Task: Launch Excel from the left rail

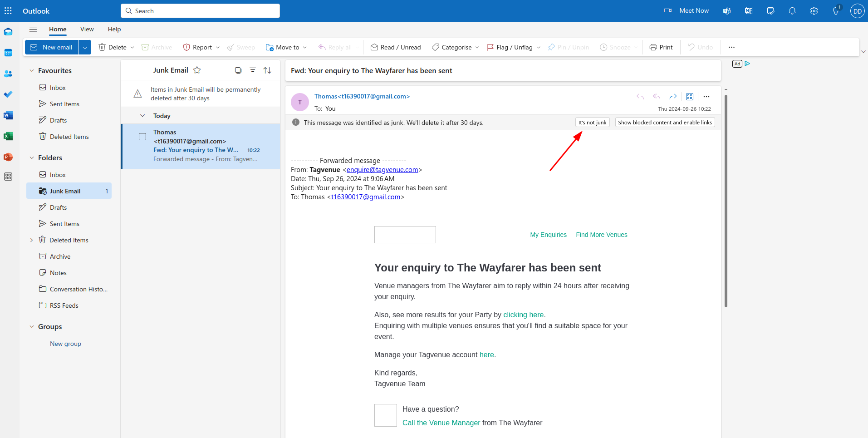Action: click(8, 136)
